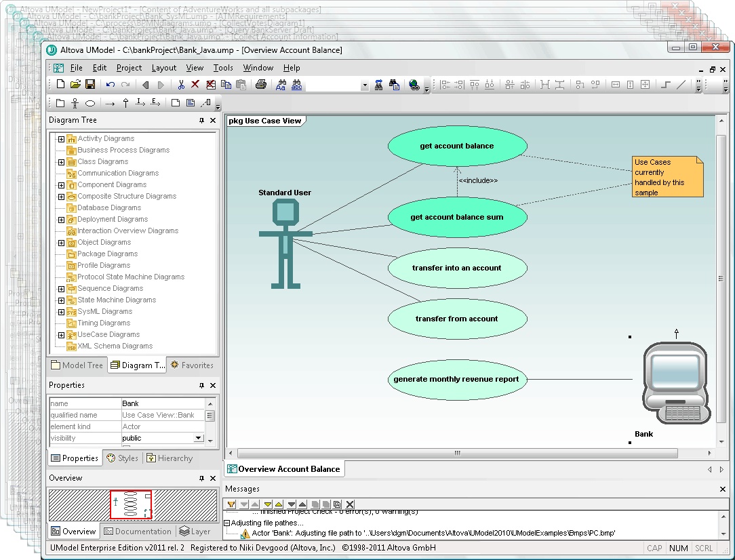The image size is (735, 560).
Task: Select the Actor tool in the diagram toolbar
Action: [75, 103]
